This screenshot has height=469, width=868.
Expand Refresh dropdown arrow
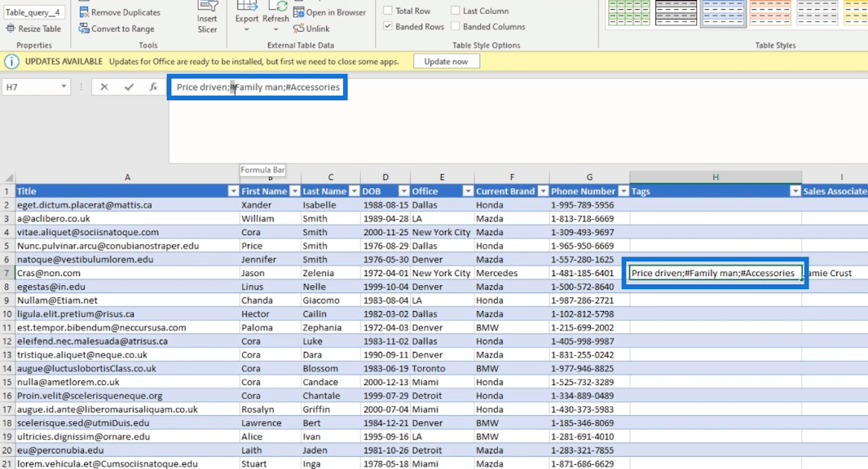click(275, 30)
